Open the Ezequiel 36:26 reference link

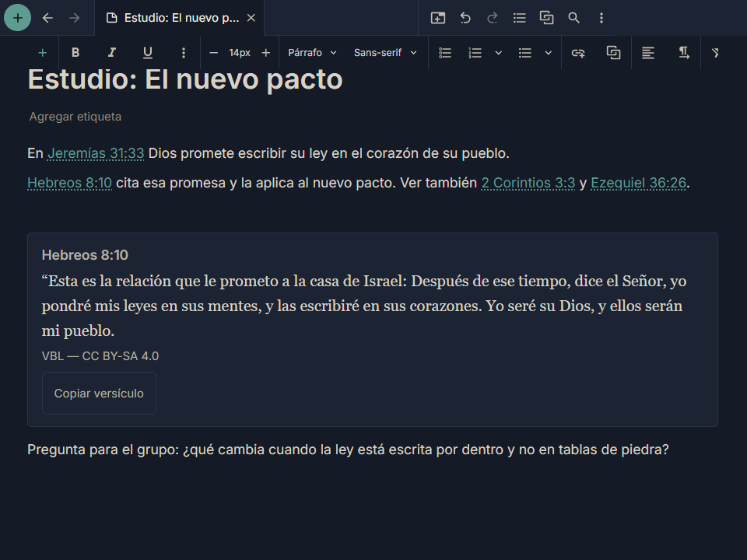click(x=638, y=183)
